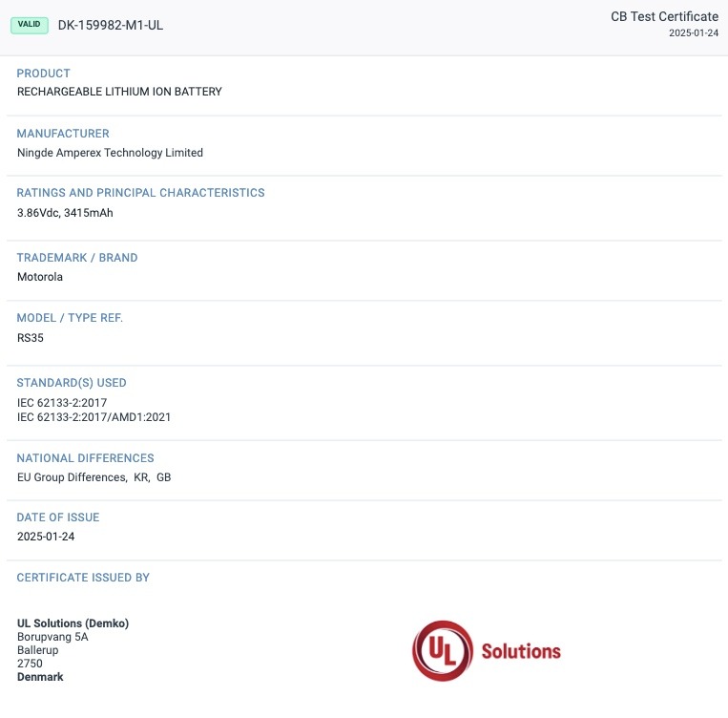
Task: Click the CB Test Certificate heading
Action: click(x=664, y=17)
